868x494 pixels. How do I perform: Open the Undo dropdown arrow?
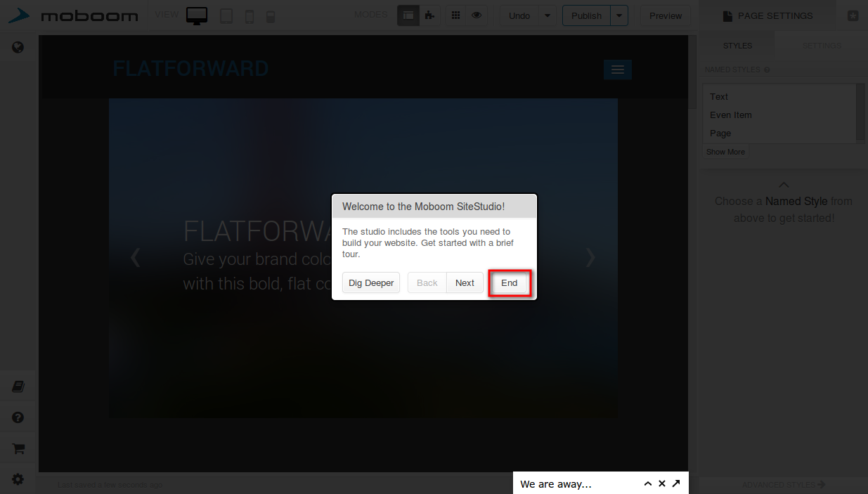click(x=548, y=15)
